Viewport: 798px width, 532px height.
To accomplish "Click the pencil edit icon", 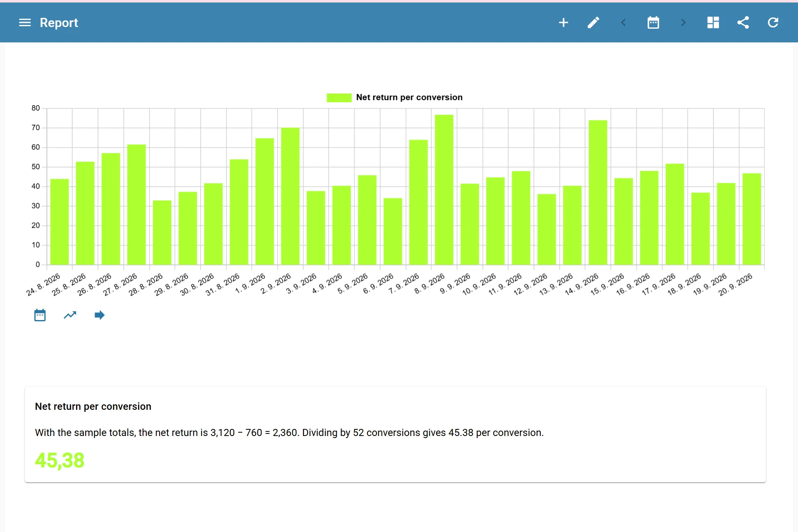I will [594, 22].
